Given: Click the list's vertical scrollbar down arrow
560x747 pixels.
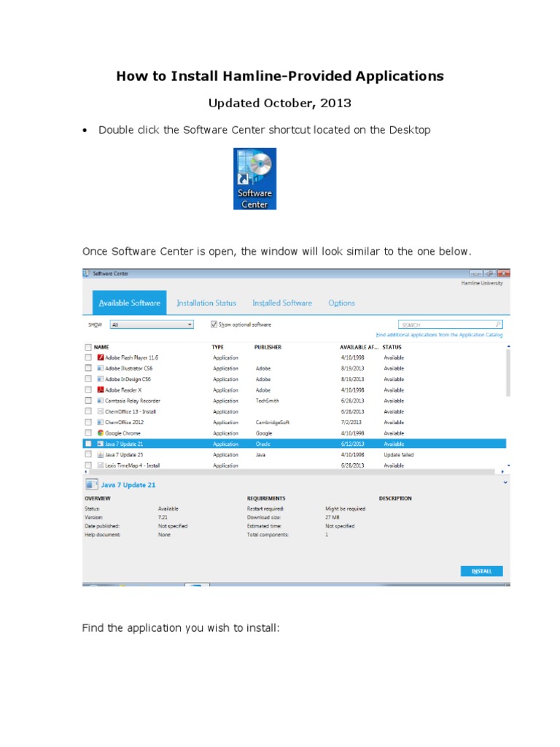Looking at the screenshot, I should [508, 465].
